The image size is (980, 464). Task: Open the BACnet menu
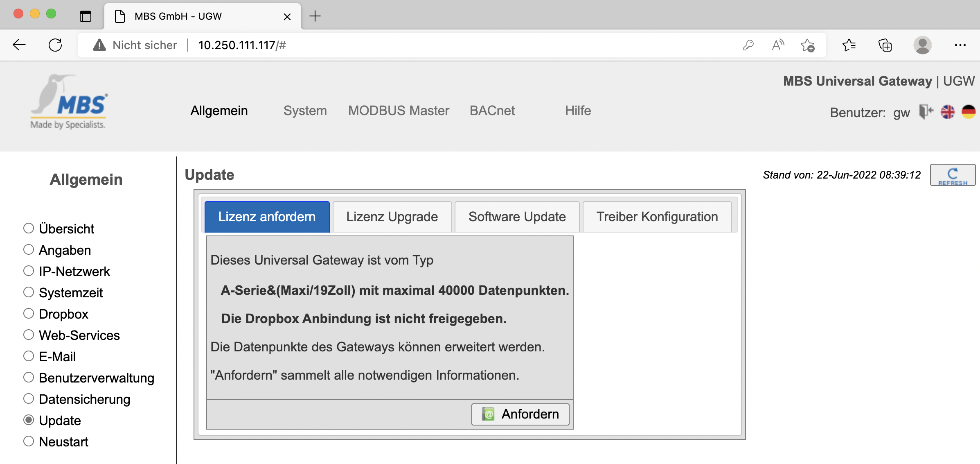pyautogui.click(x=492, y=111)
